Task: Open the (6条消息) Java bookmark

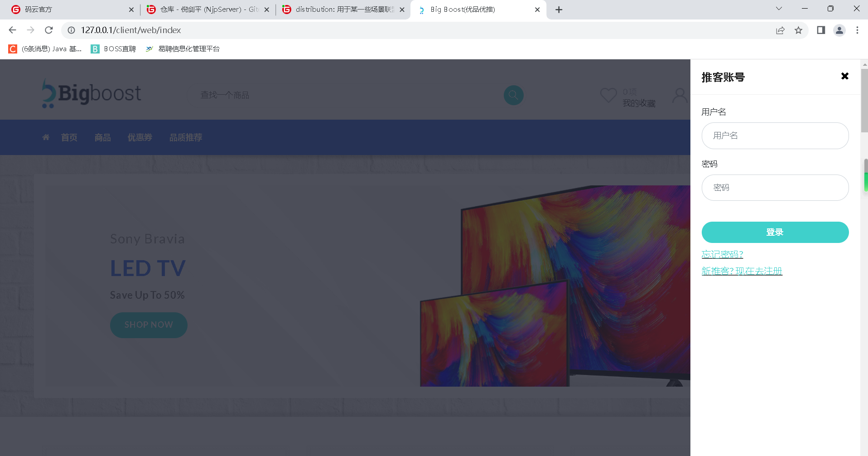Action: (x=45, y=49)
